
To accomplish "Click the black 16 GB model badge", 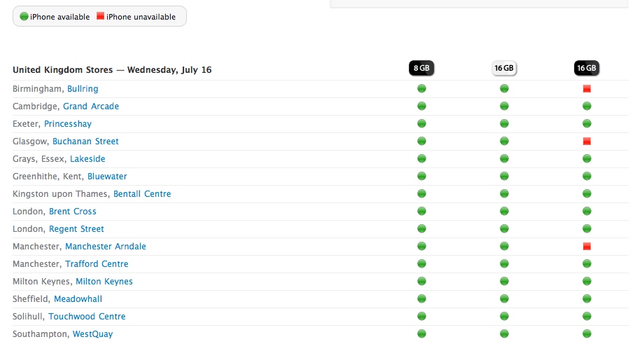I will pyautogui.click(x=587, y=68).
